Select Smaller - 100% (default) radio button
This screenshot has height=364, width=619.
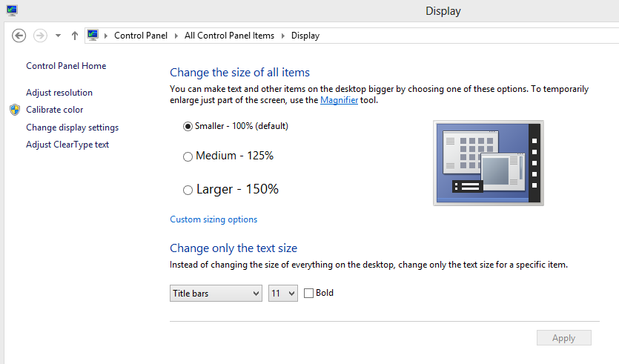point(188,126)
